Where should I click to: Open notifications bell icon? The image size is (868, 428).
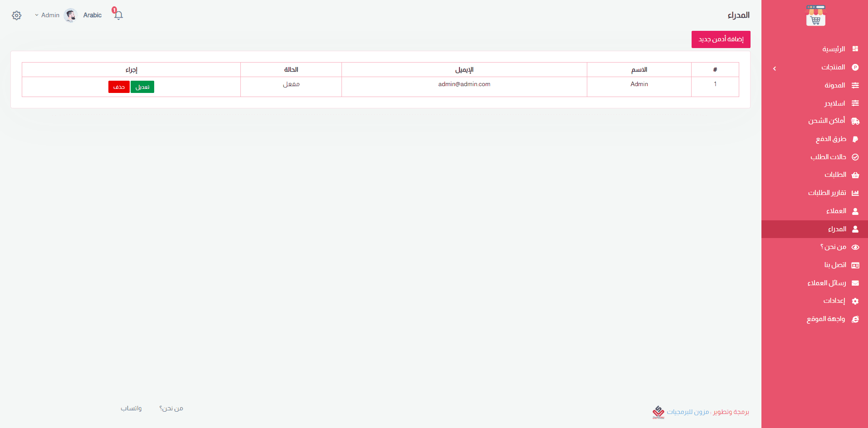click(118, 15)
